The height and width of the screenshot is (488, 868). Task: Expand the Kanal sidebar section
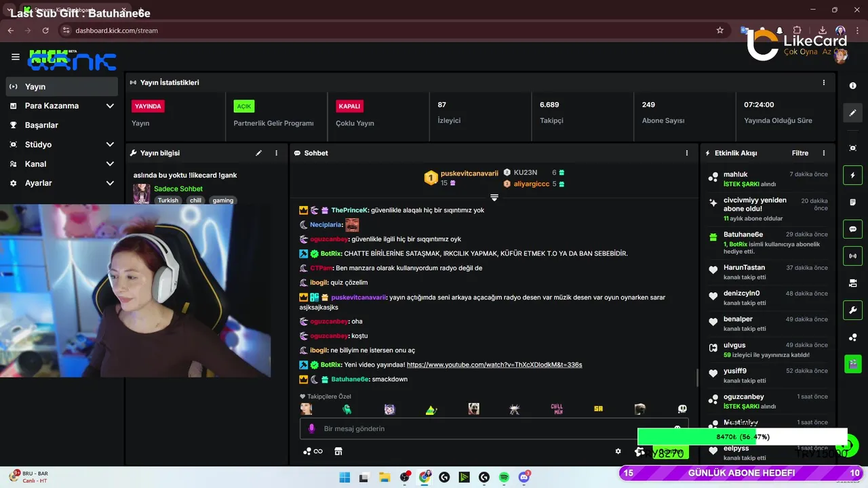(x=62, y=164)
